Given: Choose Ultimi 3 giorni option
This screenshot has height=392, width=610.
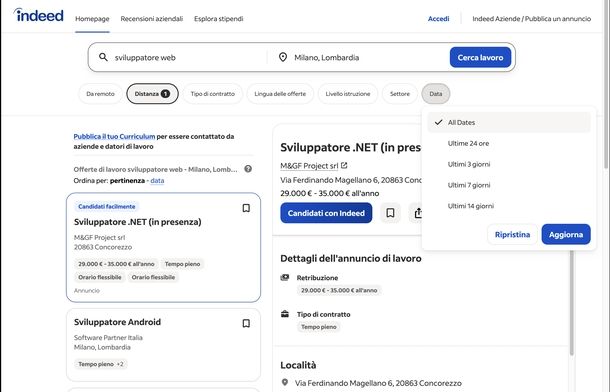Looking at the screenshot, I should tap(509, 164).
